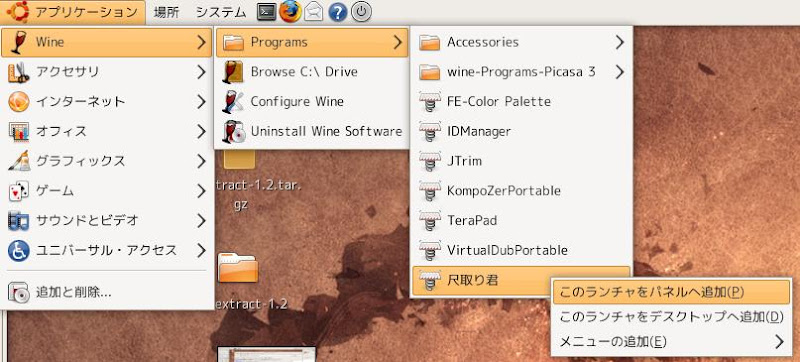Click the オフィス chart icon
The image size is (800, 362).
18,132
